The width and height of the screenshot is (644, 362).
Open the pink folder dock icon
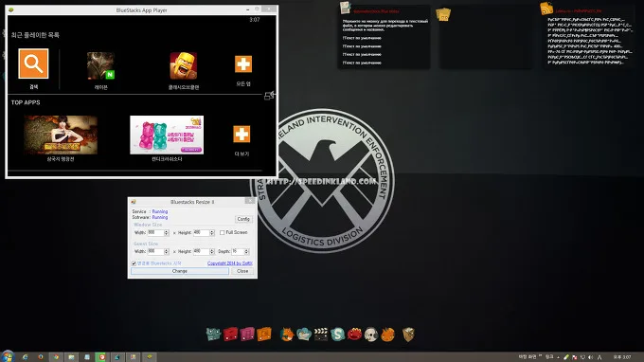click(247, 335)
